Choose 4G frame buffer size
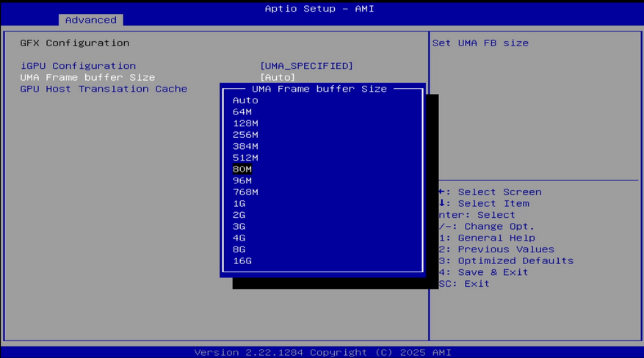This screenshot has height=358, width=644. [x=239, y=238]
